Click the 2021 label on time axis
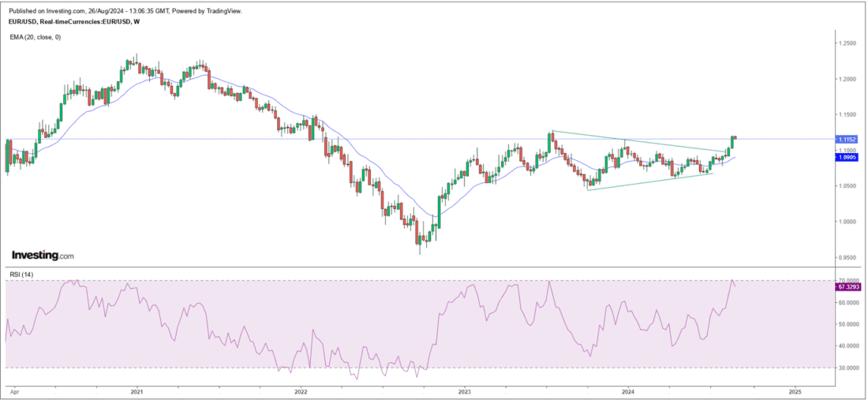This screenshot has height=400, width=868. point(137,391)
